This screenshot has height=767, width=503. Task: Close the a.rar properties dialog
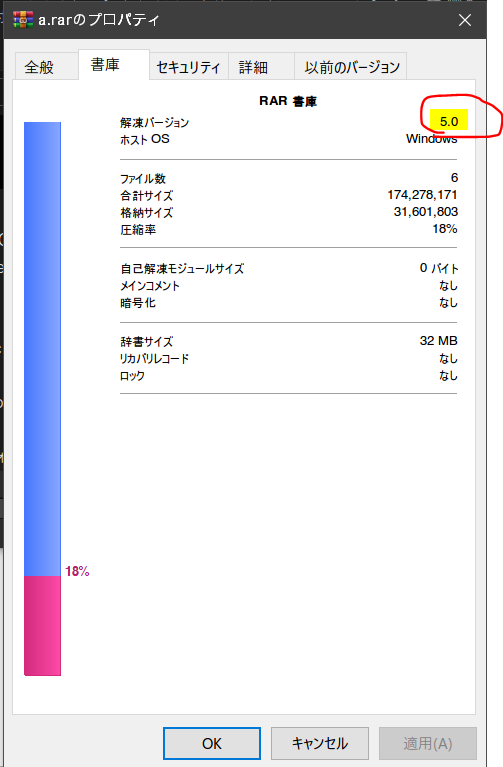click(x=465, y=20)
